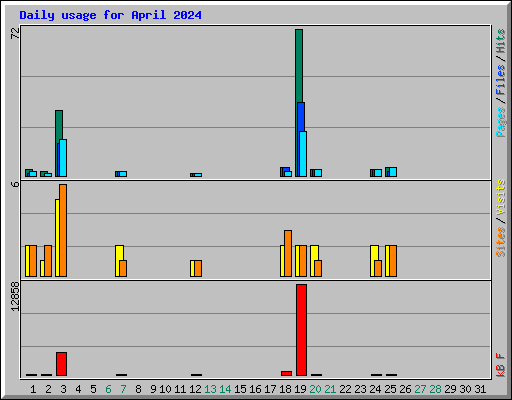Screen dimensions: 512x400
Task: Click green weekend day label '7'
Action: 123,389
